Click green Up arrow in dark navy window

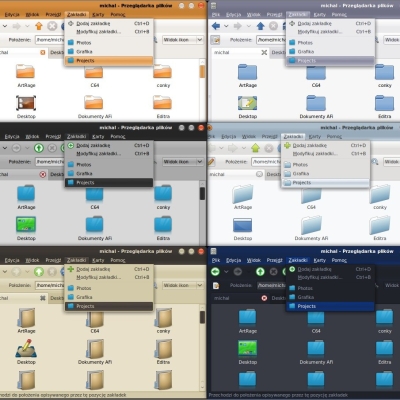[260, 272]
